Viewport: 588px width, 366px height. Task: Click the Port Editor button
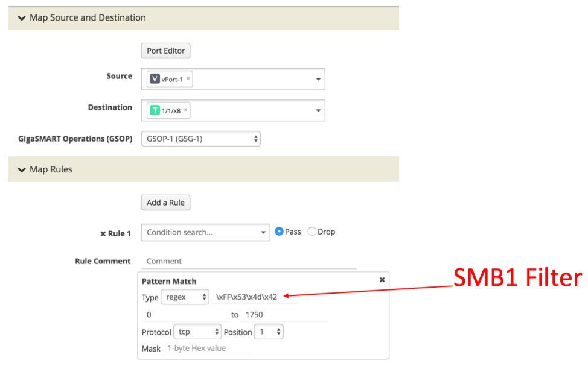click(165, 51)
